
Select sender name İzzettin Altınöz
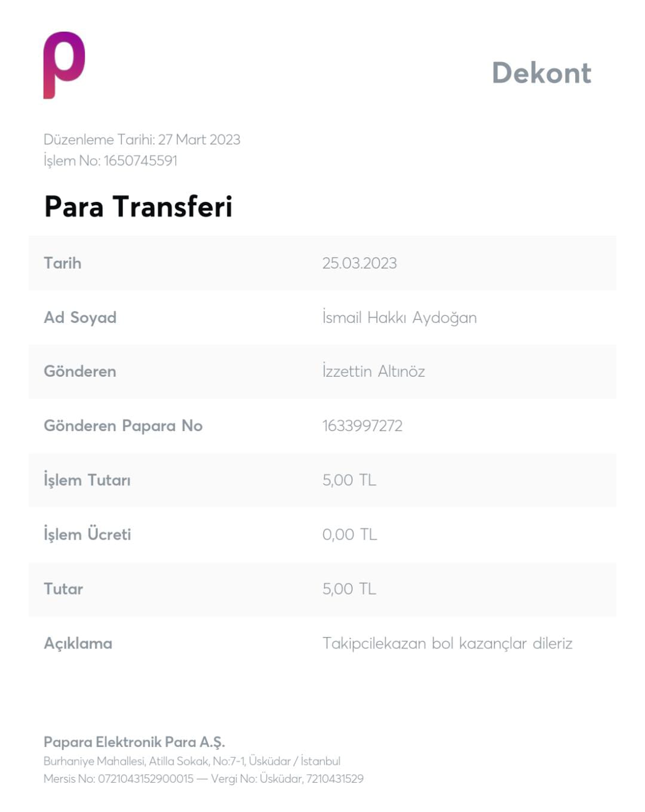374,371
